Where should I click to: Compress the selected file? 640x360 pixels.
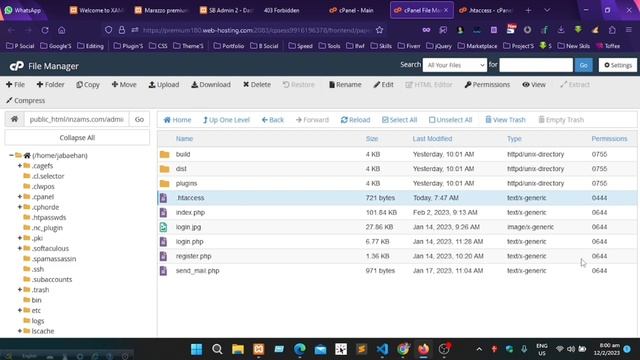[x=25, y=100]
